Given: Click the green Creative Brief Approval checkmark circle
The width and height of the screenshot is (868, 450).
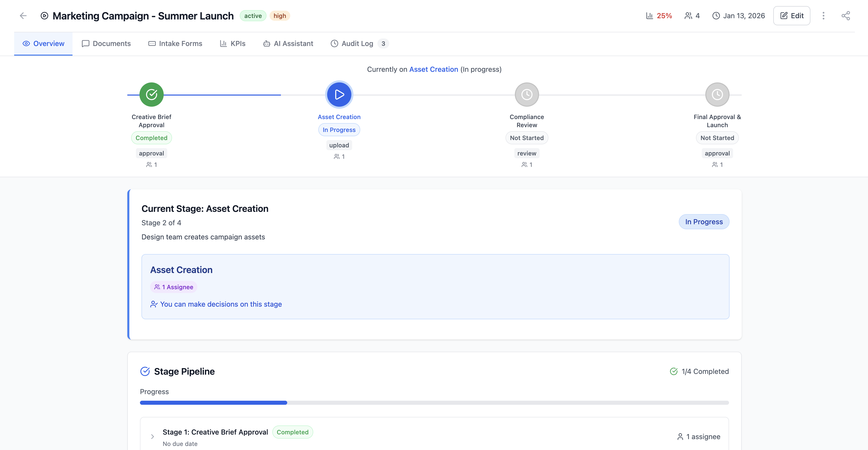Looking at the screenshot, I should [151, 95].
